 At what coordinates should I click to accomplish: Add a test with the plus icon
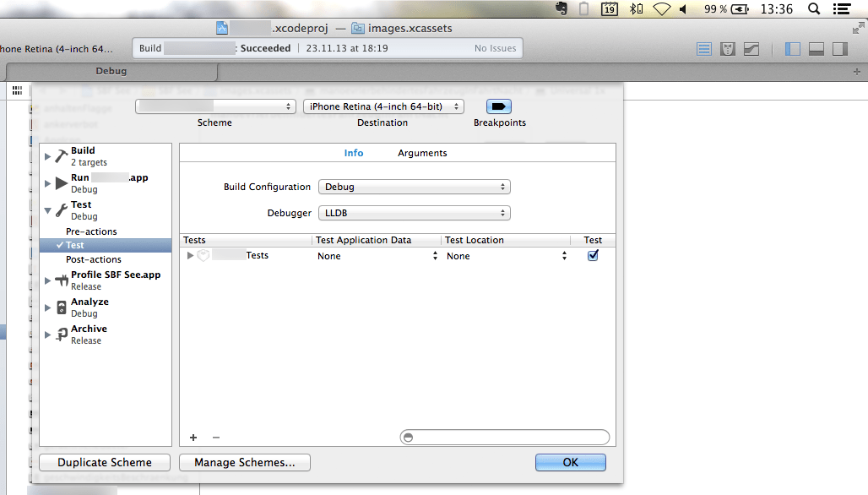(x=193, y=437)
